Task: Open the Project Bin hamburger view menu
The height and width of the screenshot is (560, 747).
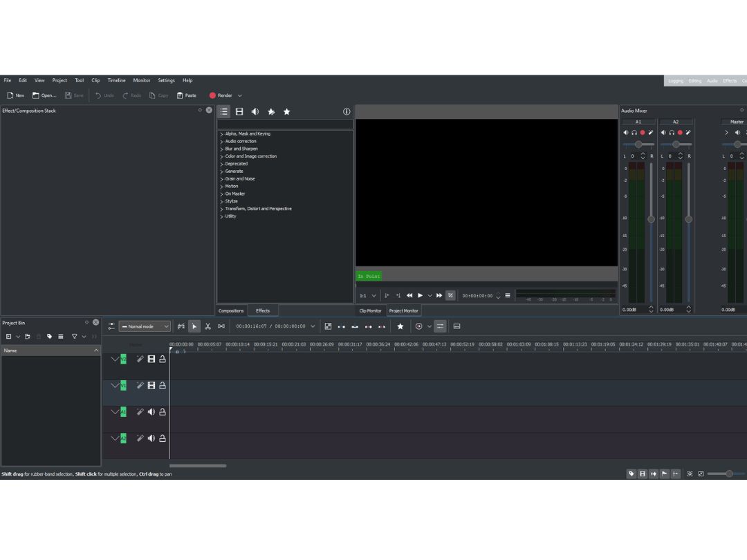Action: [60, 336]
